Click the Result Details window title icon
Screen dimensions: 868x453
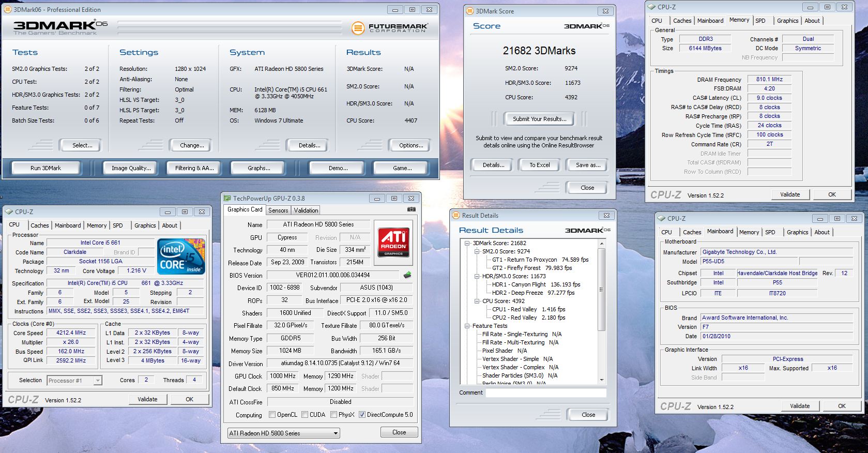455,215
